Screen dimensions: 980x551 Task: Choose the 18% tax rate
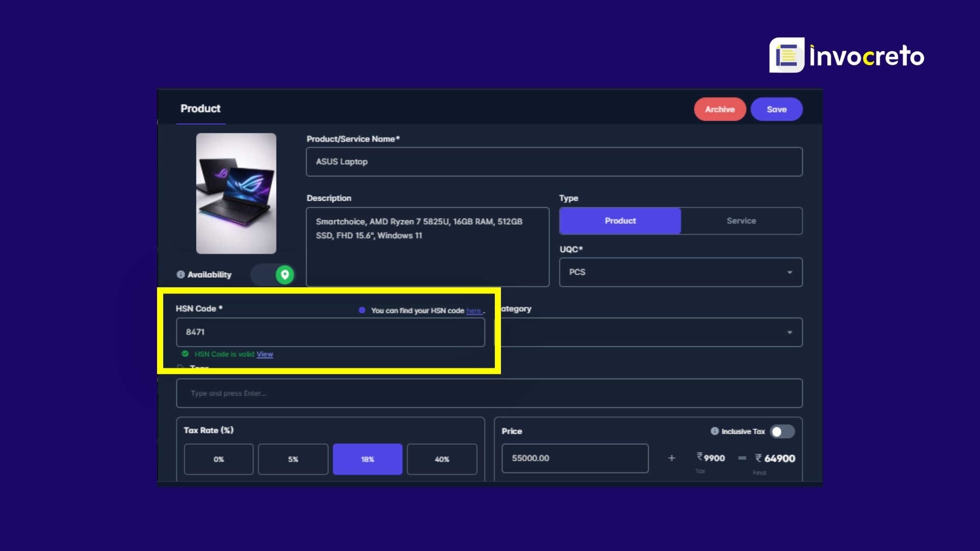tap(367, 459)
